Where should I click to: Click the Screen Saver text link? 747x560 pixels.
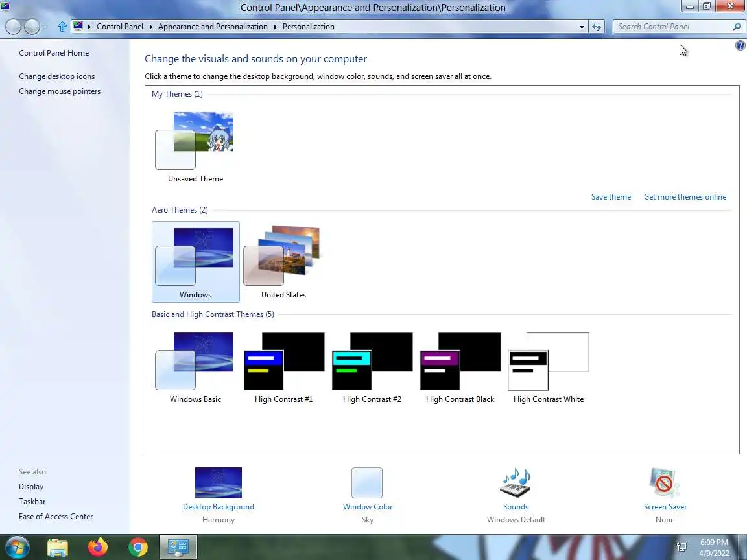click(x=665, y=507)
